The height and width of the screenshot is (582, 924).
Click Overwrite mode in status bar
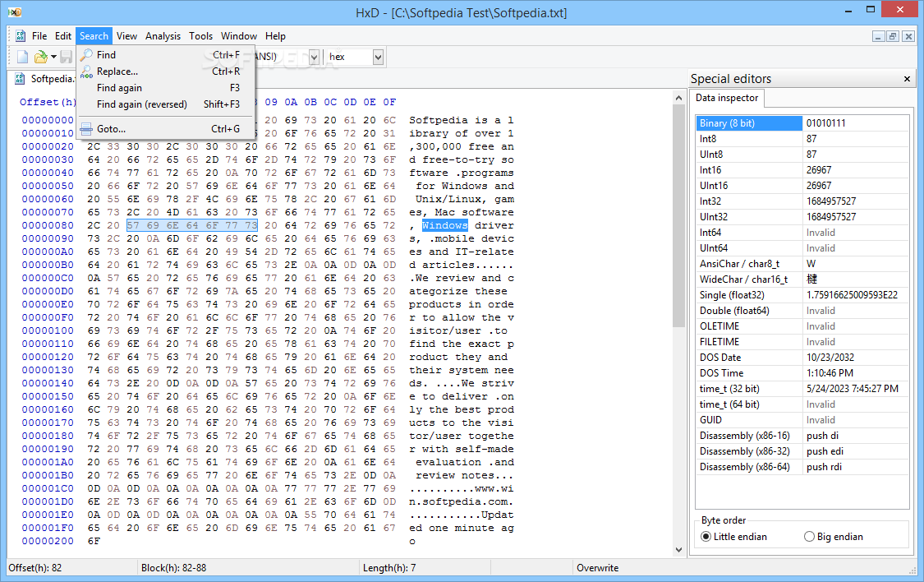click(598, 568)
